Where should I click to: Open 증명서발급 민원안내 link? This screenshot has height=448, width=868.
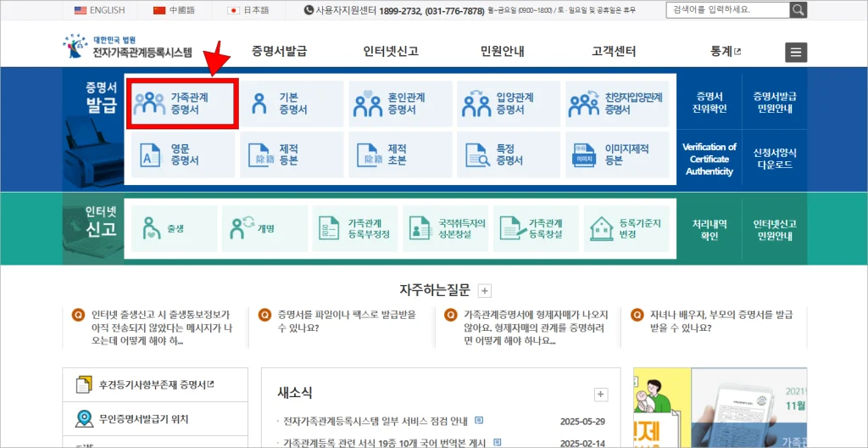coord(775,103)
